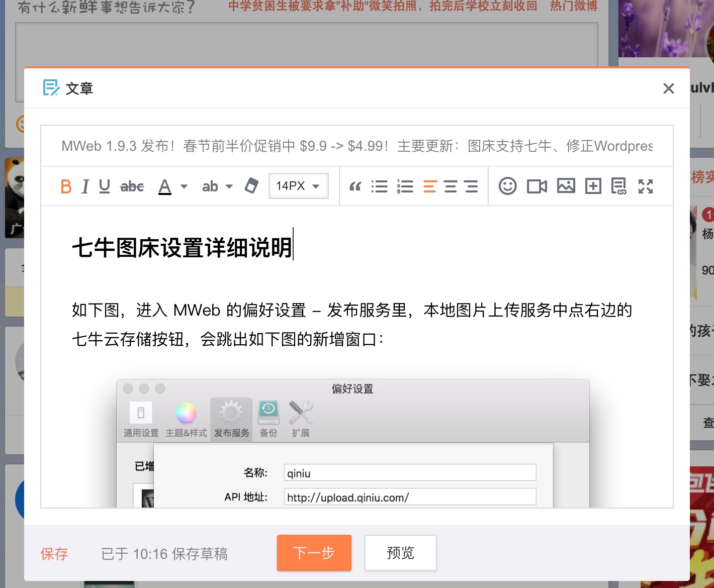Align text left
The height and width of the screenshot is (588, 714).
click(430, 186)
